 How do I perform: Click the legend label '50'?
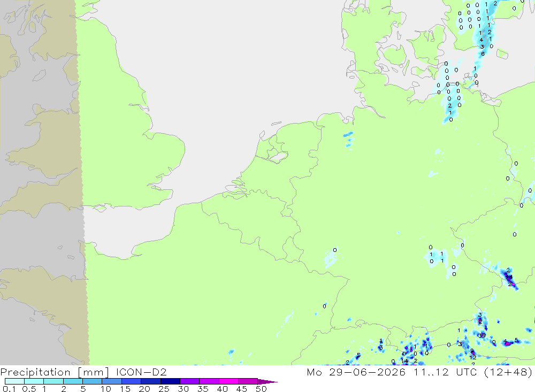coord(262,389)
